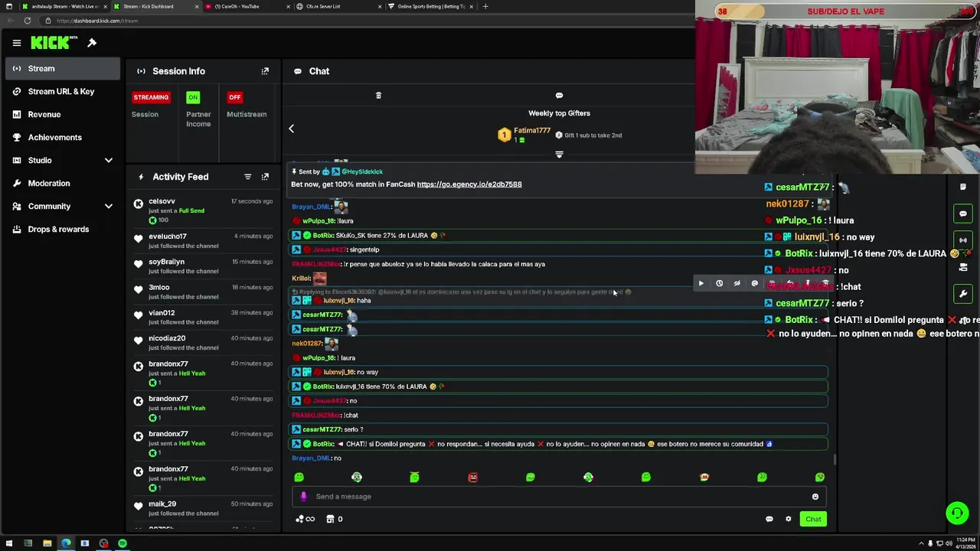Click the wrench icon in right sidebar

point(963,294)
